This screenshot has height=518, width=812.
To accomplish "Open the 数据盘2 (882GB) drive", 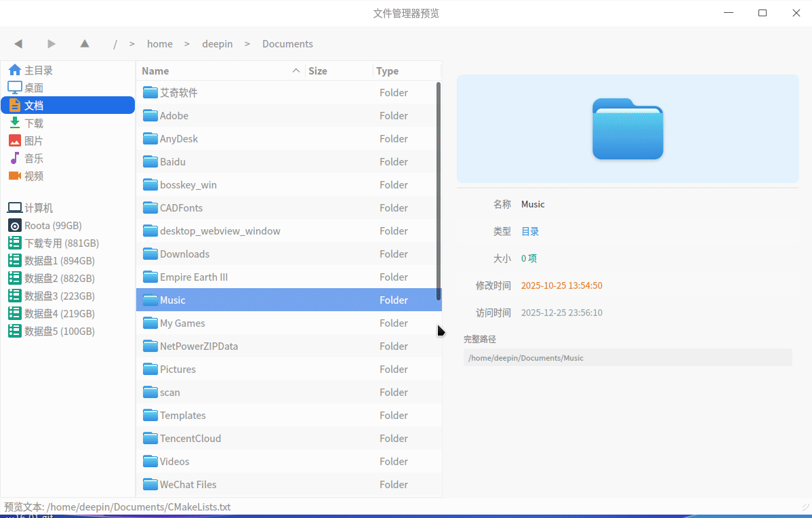I will [x=68, y=279].
